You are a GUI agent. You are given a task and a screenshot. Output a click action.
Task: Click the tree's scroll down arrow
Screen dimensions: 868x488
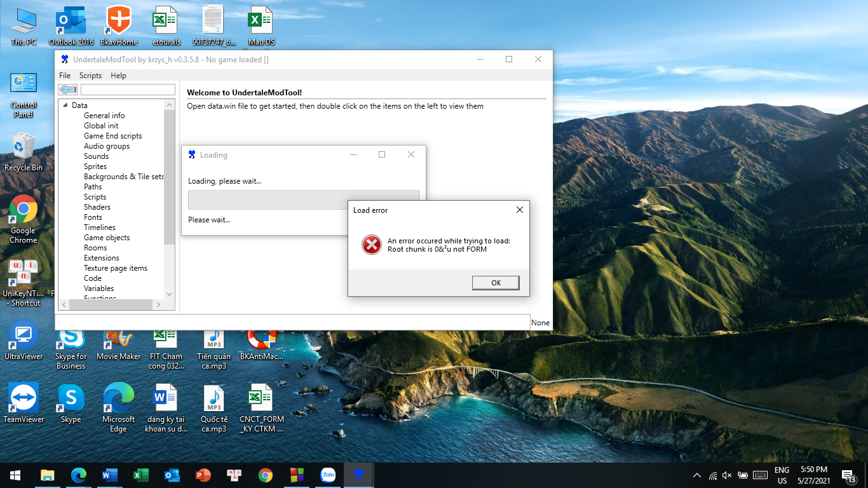point(169,294)
